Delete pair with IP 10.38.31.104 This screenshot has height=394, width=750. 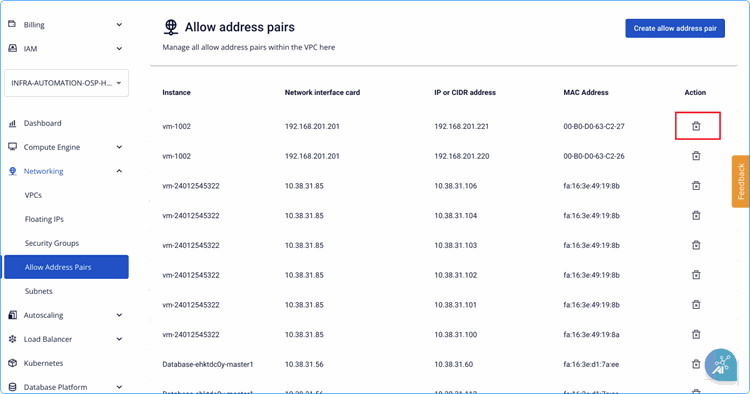click(x=696, y=215)
